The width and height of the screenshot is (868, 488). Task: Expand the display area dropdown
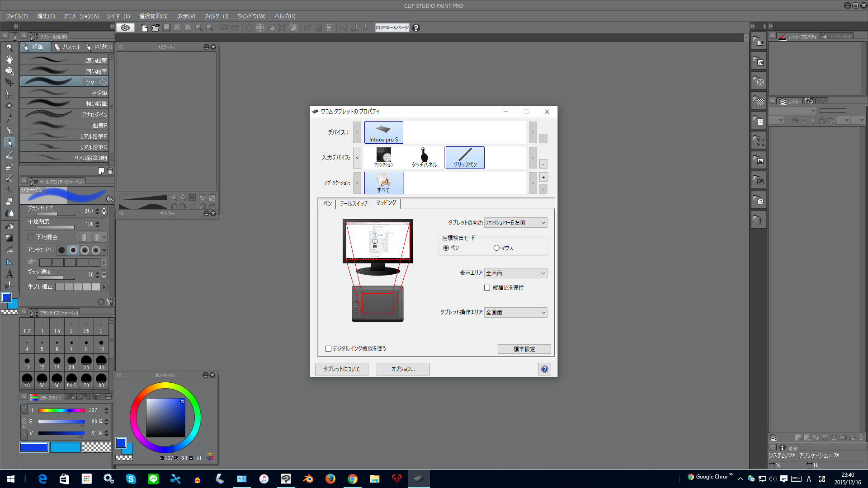515,273
